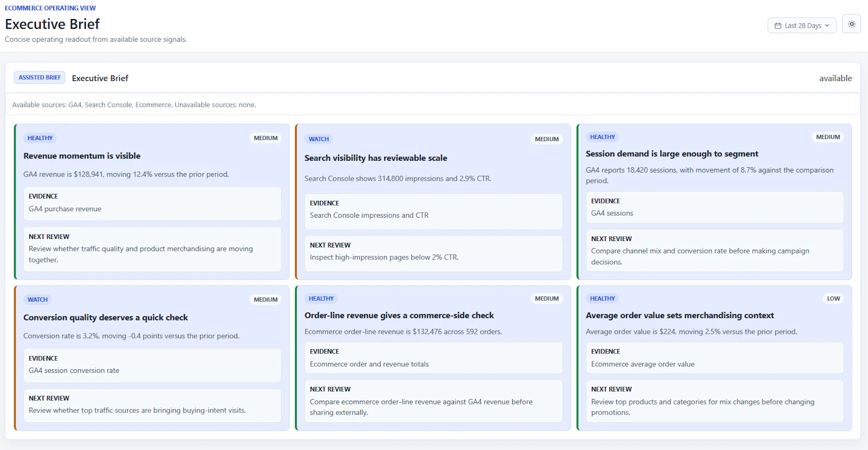Select 'Ecommerce average order value' evidence
The width and height of the screenshot is (868, 450).
pos(643,364)
